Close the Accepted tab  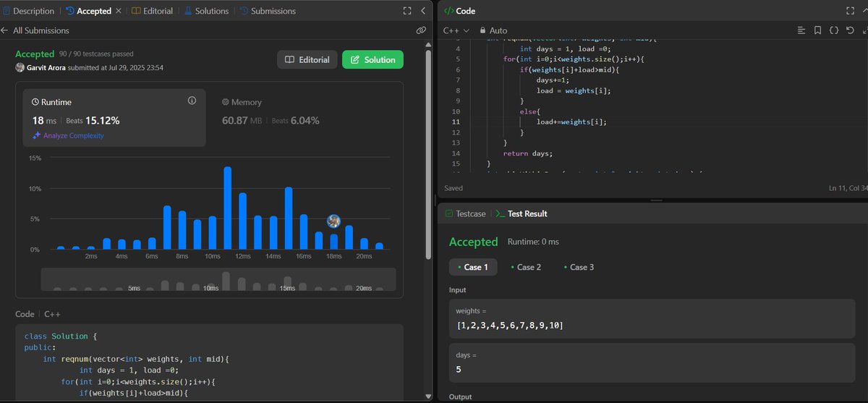119,11
